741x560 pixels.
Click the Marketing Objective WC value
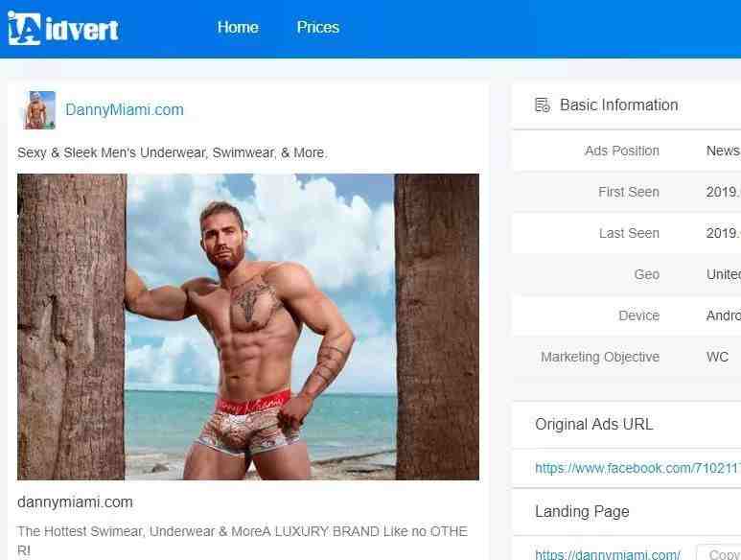pos(717,357)
